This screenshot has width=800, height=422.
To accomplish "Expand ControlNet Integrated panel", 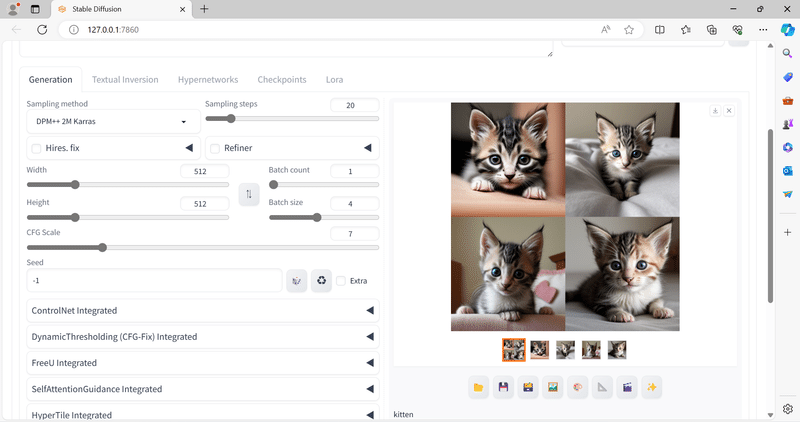I will point(203,311).
